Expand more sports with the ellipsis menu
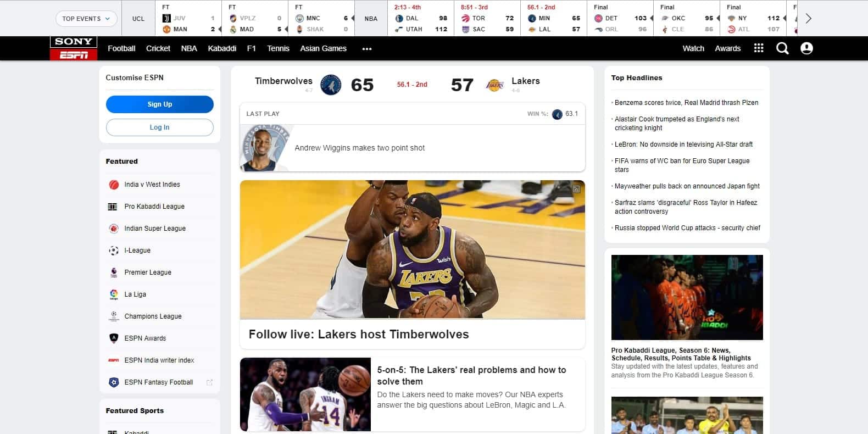The width and height of the screenshot is (868, 434). pos(367,48)
